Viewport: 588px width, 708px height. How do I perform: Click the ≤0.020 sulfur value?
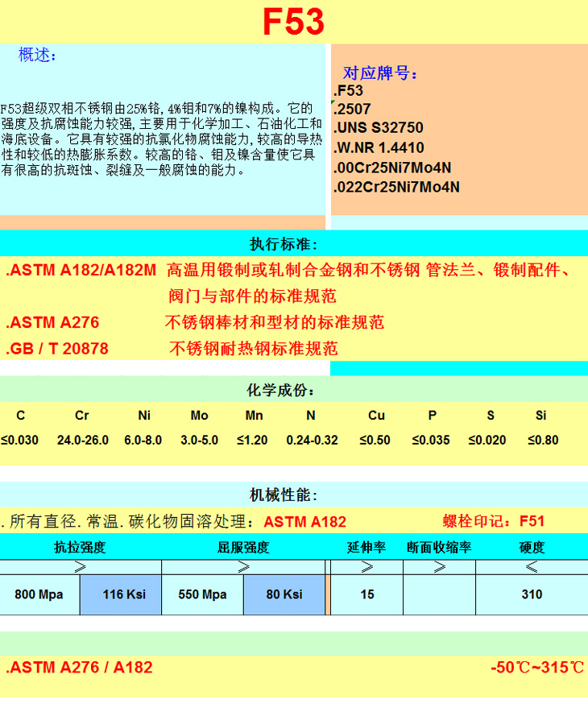(x=487, y=441)
